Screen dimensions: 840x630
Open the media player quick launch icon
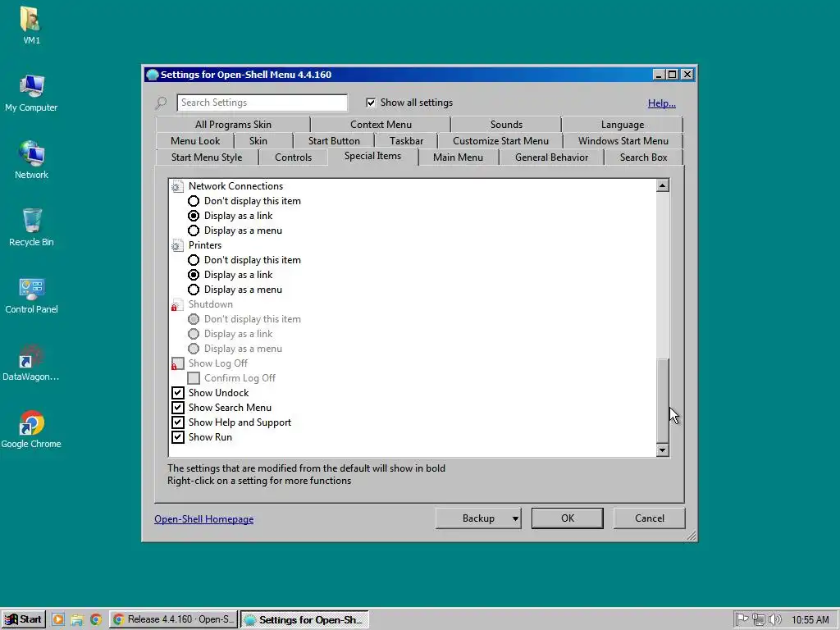[58, 619]
